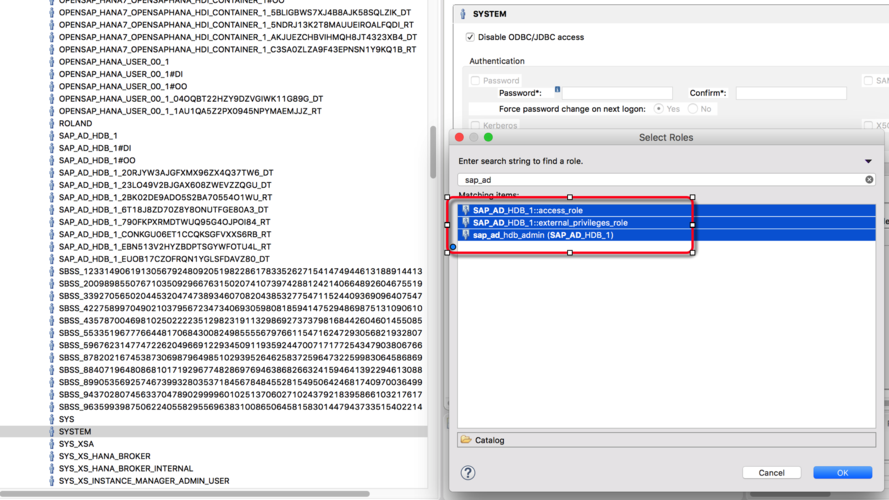Click the Catalog bar in Select Roles
The image size is (889, 500).
[666, 440]
